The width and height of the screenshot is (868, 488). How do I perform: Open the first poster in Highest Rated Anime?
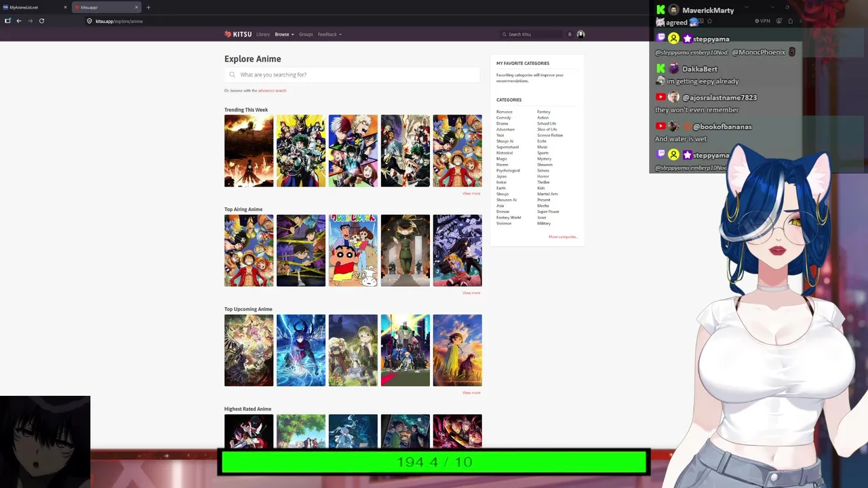click(249, 432)
